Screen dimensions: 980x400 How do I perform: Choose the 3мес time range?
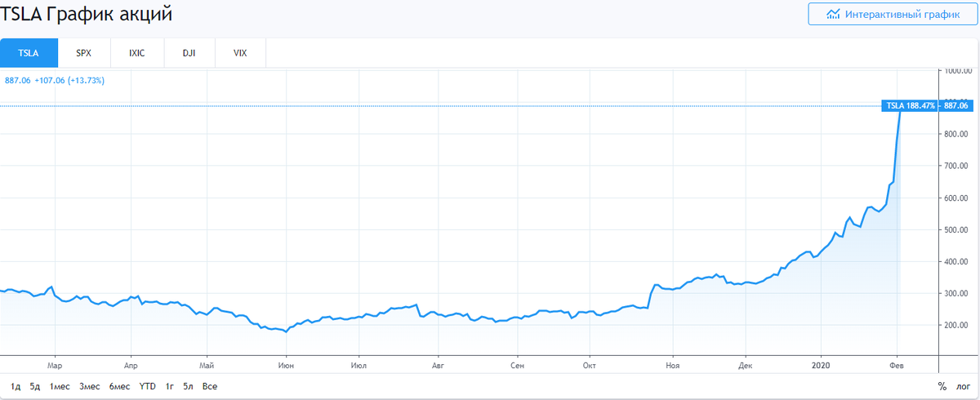click(x=89, y=386)
